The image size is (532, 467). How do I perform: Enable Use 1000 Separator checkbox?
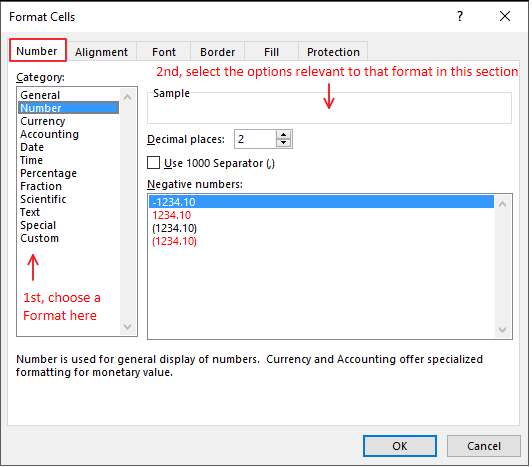click(154, 163)
